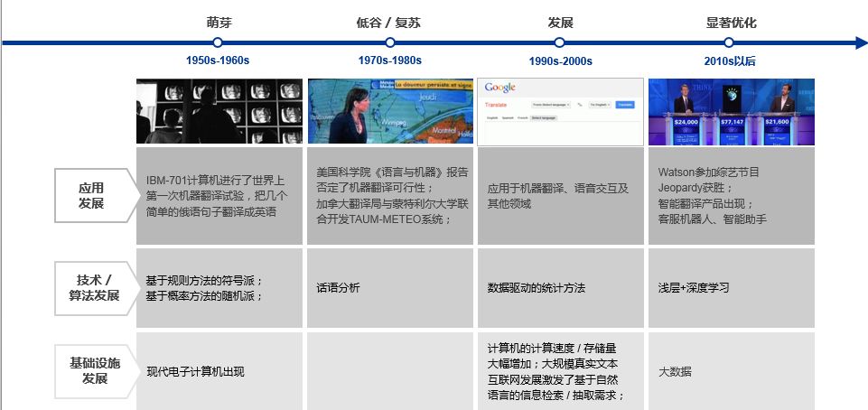This screenshot has height=410, width=868.
Task: Click the 技术 / 算法发展 row label arrow
Action: coord(97,288)
